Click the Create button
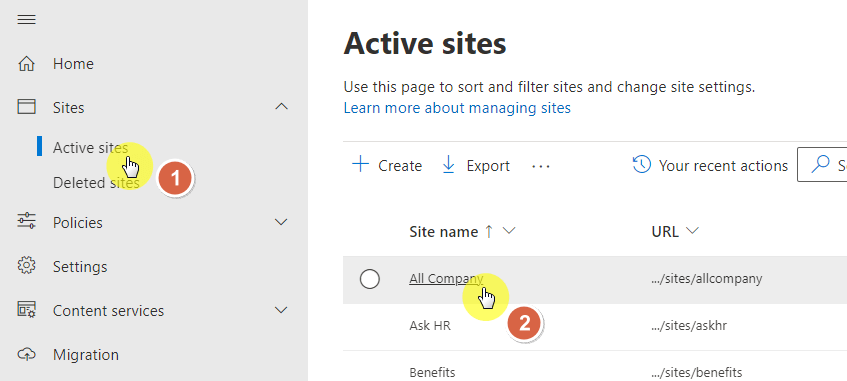The image size is (847, 381). point(387,165)
